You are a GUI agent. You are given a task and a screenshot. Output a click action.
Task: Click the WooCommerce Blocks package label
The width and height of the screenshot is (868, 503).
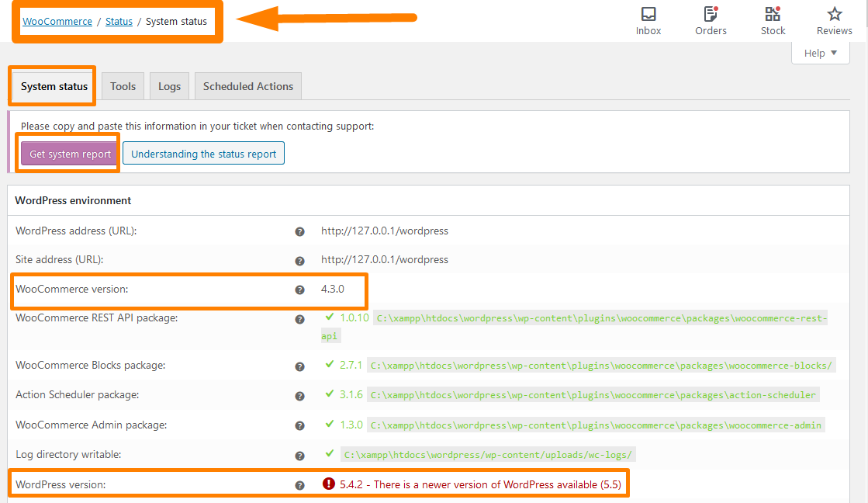coord(91,365)
